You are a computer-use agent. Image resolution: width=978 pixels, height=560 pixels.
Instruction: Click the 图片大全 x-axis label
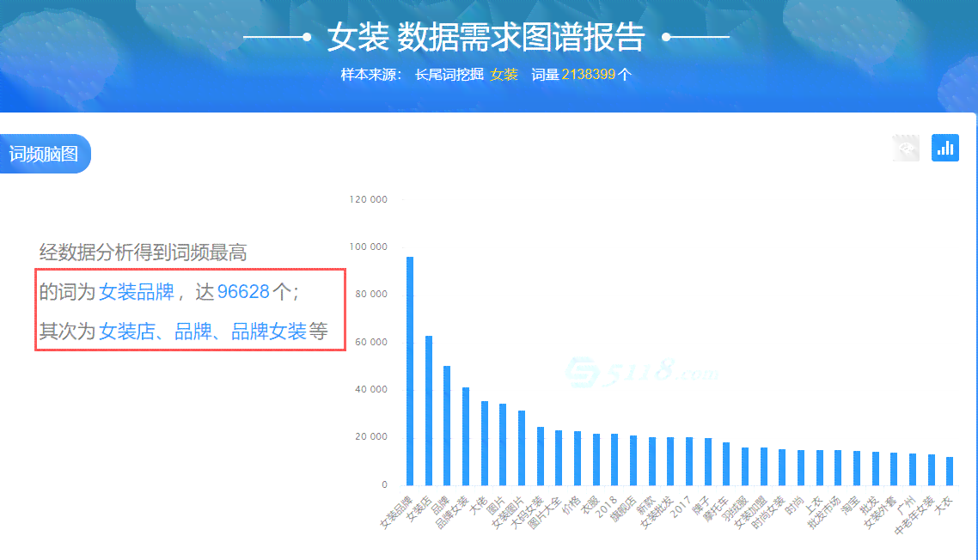click(x=545, y=513)
